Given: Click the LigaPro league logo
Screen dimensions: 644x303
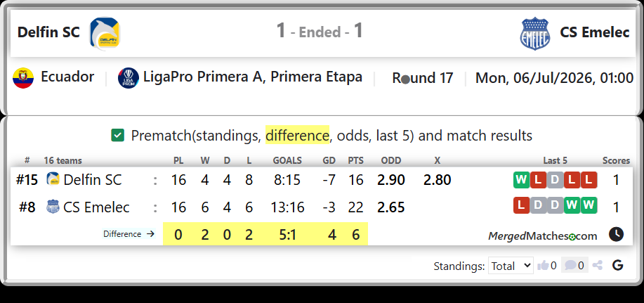Looking at the screenshot, I should click(x=128, y=78).
